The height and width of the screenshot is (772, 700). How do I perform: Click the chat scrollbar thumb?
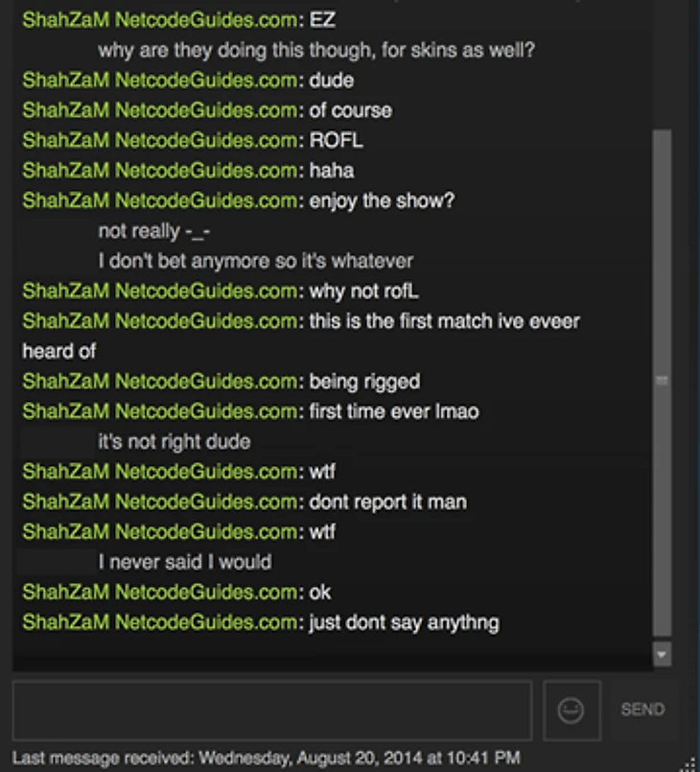[x=662, y=383]
